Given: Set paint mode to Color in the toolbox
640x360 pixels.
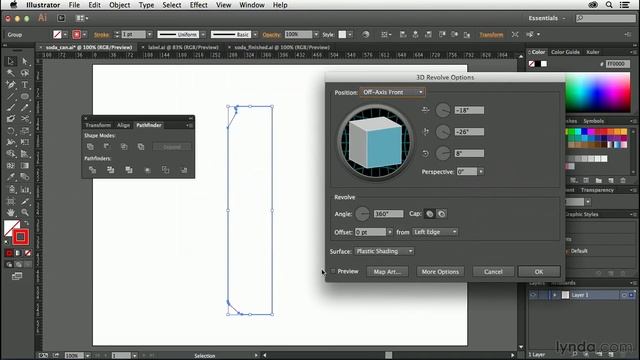Looking at the screenshot, I should [x=9, y=253].
